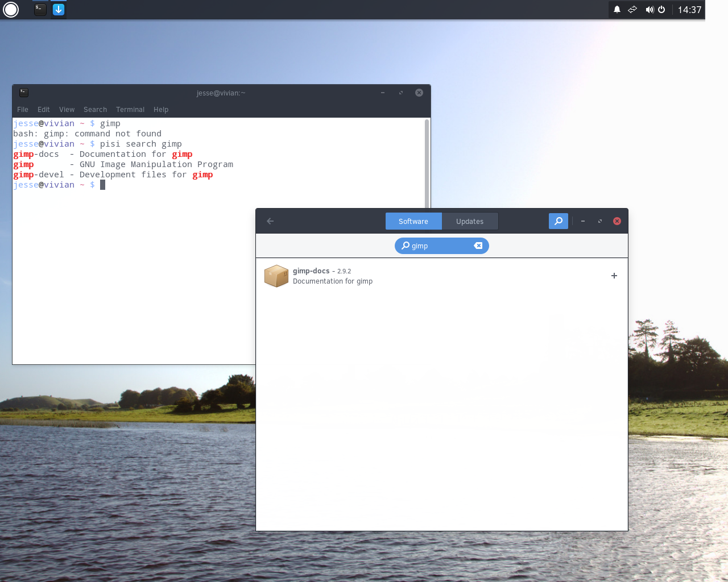Minimize the terminal window
Screen dimensions: 728x582
383,93
